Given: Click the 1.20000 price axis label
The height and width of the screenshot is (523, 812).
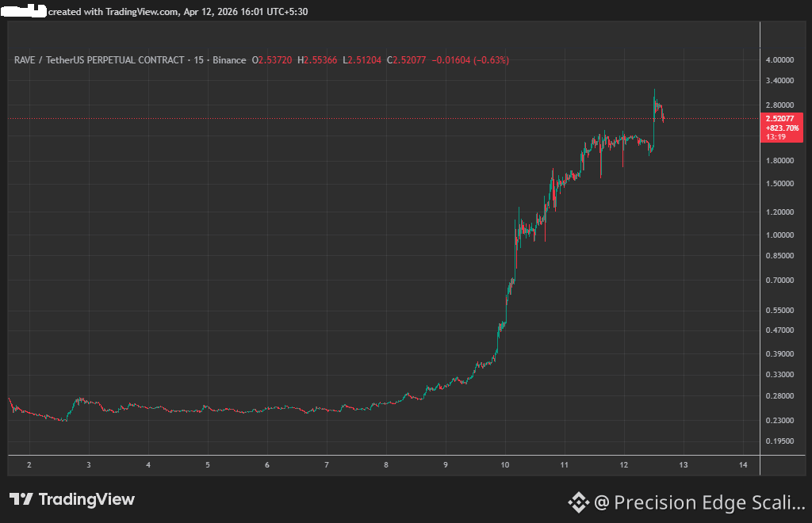Looking at the screenshot, I should point(780,212).
